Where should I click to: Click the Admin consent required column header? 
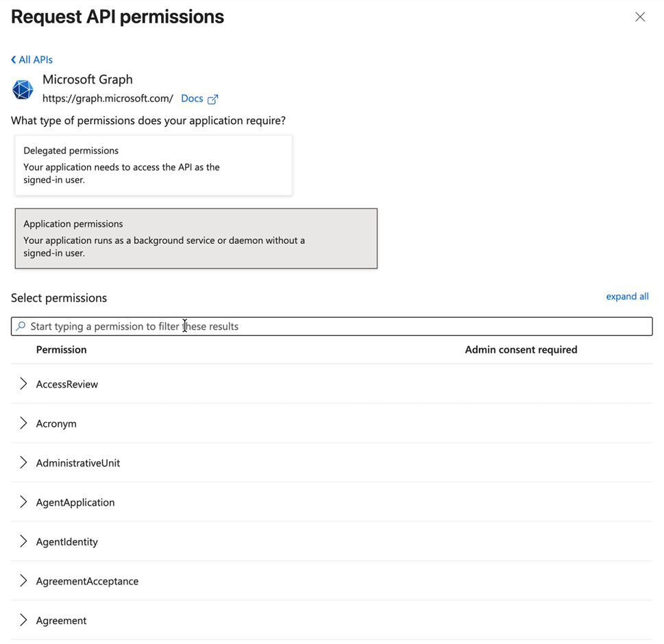coord(521,350)
